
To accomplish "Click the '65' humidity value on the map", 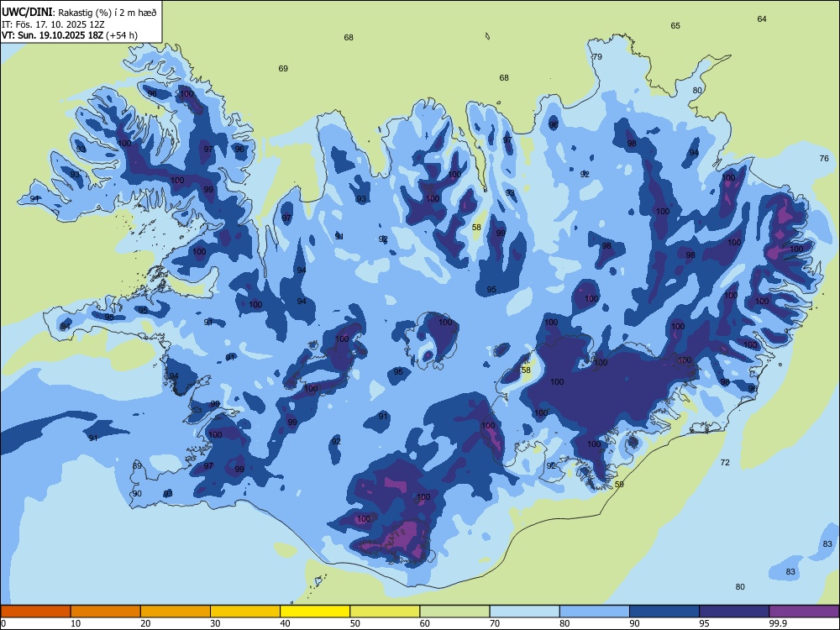I will tap(675, 26).
